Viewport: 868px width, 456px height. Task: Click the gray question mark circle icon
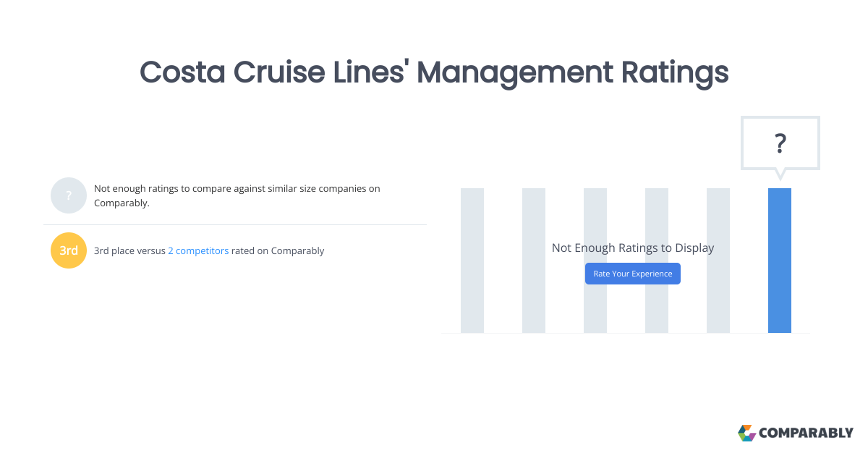(x=68, y=195)
